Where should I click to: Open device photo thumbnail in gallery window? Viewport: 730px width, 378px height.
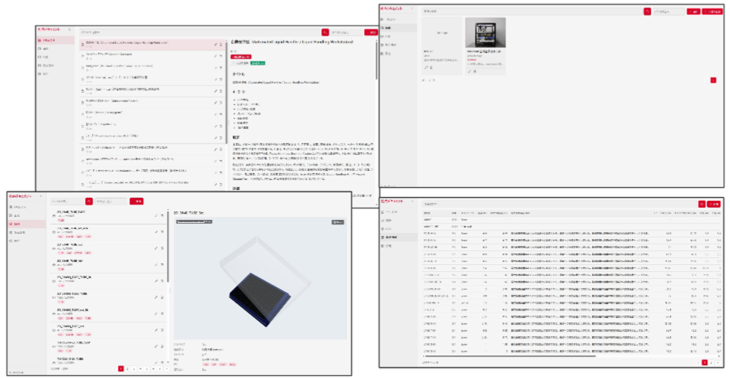click(x=485, y=33)
